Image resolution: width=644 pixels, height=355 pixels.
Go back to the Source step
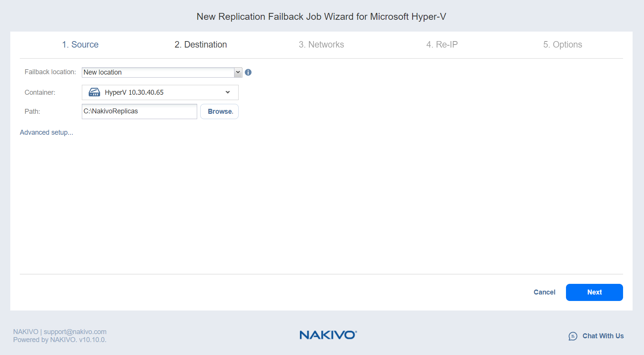[80, 45]
